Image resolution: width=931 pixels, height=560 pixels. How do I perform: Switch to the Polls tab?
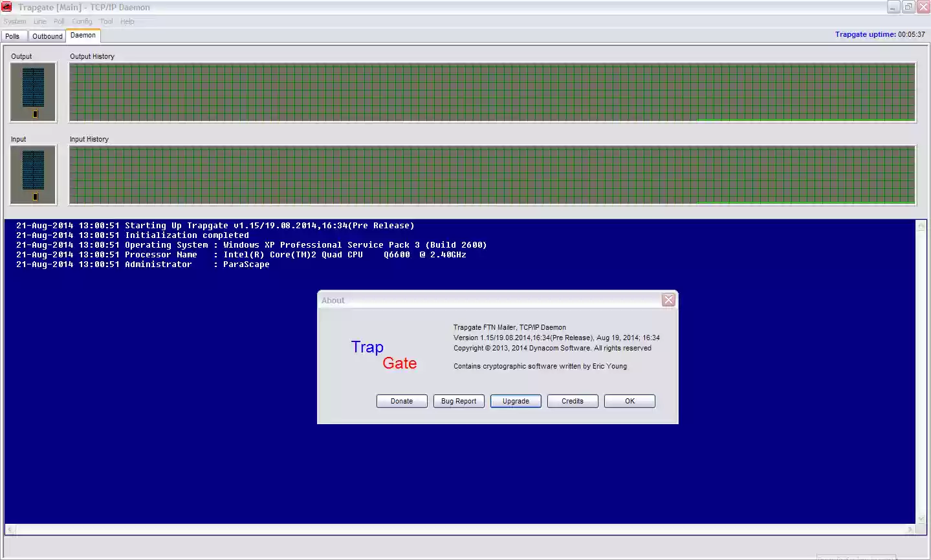click(x=14, y=36)
